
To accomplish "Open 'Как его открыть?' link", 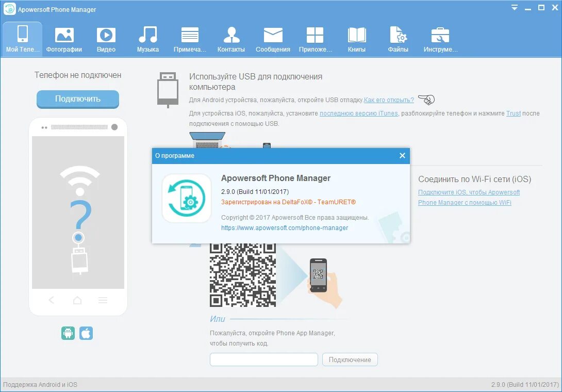I will pyautogui.click(x=389, y=100).
